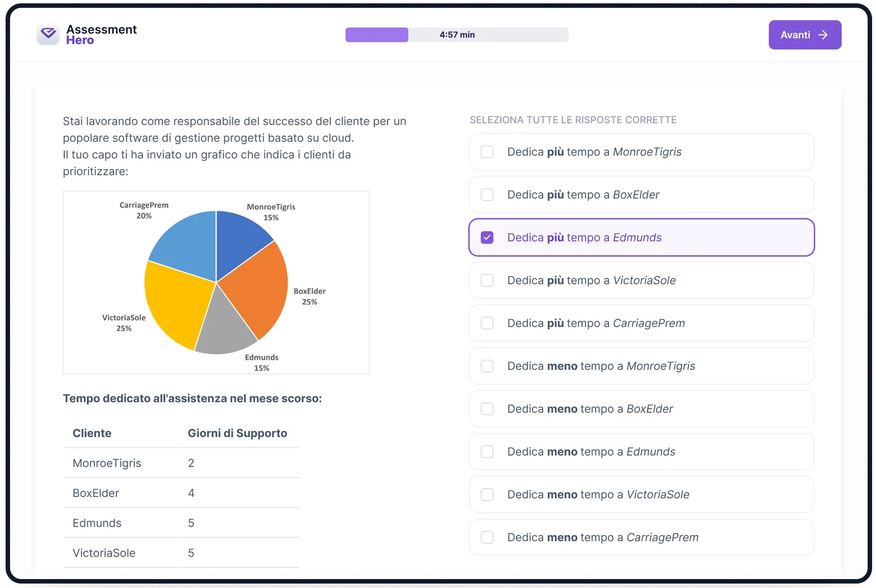Click the MonroeTigris table cell
876x588 pixels.
[107, 463]
